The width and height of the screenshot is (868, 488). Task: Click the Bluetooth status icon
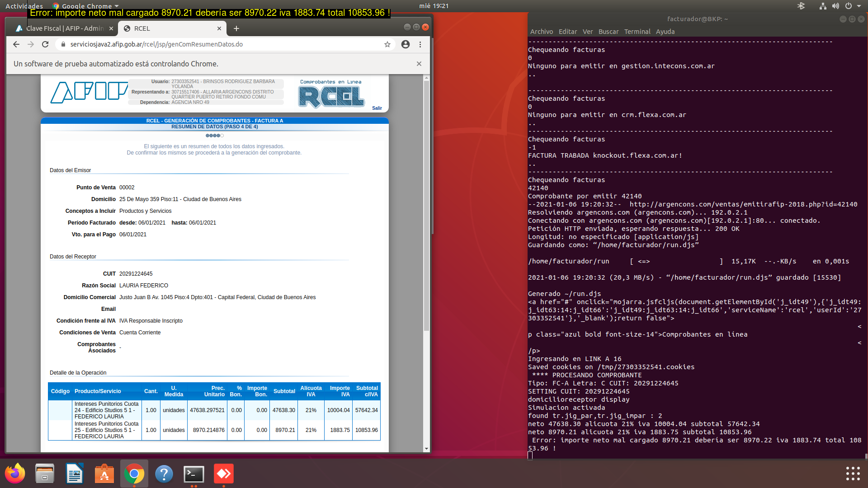point(801,6)
